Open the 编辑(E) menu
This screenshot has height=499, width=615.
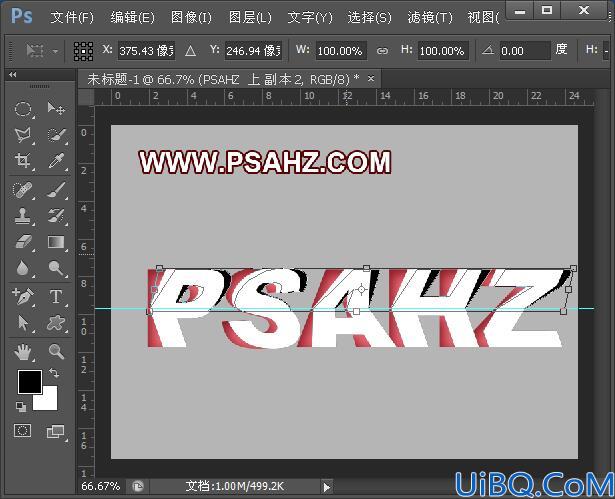point(132,17)
